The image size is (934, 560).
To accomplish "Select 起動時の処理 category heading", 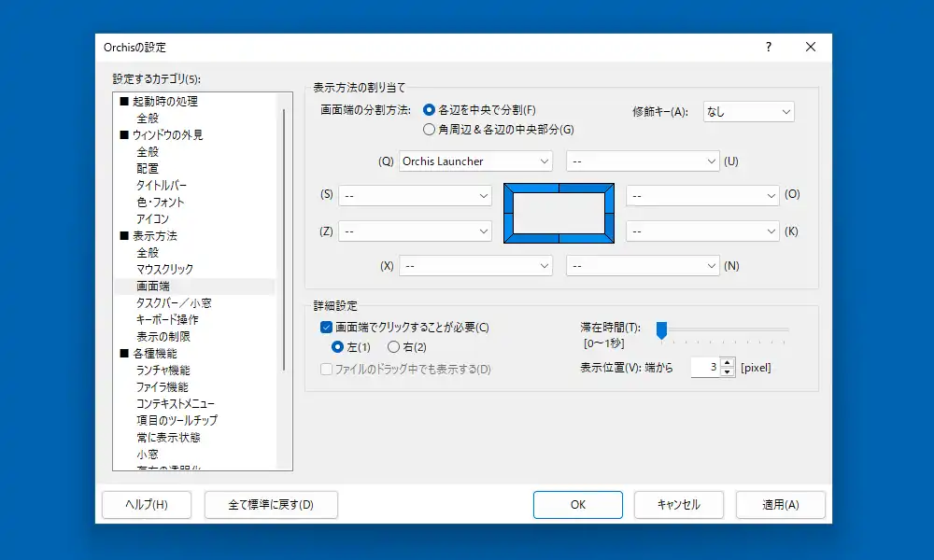I will 165,101.
